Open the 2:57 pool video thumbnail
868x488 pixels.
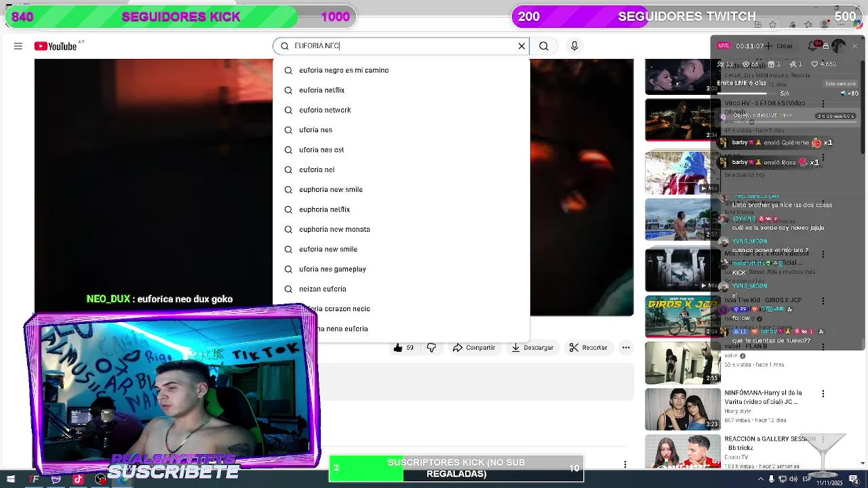(682, 219)
